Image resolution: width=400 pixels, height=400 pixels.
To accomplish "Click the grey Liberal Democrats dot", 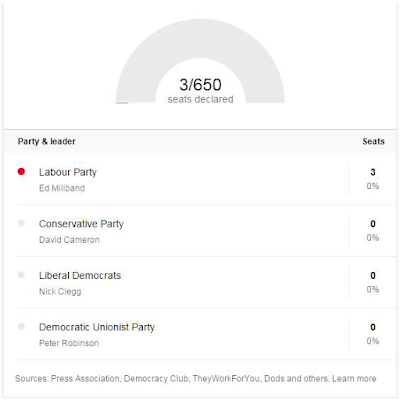I will tap(21, 275).
